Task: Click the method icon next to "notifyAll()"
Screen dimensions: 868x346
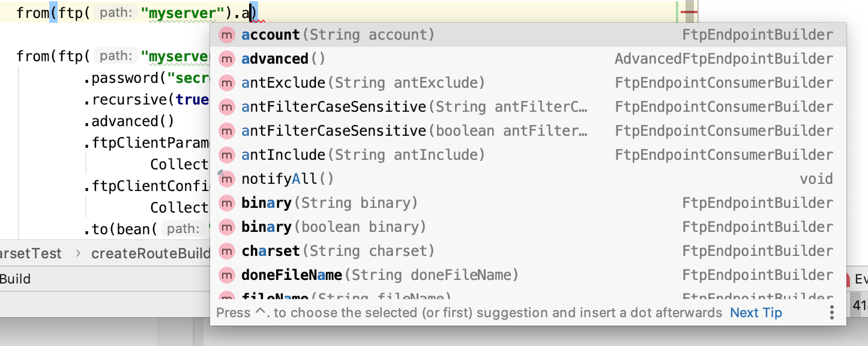Action: pyautogui.click(x=227, y=178)
